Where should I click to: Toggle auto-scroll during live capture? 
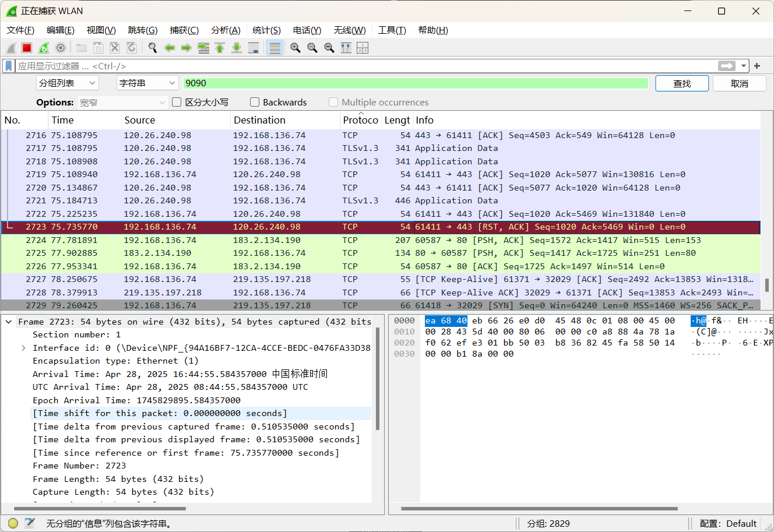pyautogui.click(x=254, y=48)
